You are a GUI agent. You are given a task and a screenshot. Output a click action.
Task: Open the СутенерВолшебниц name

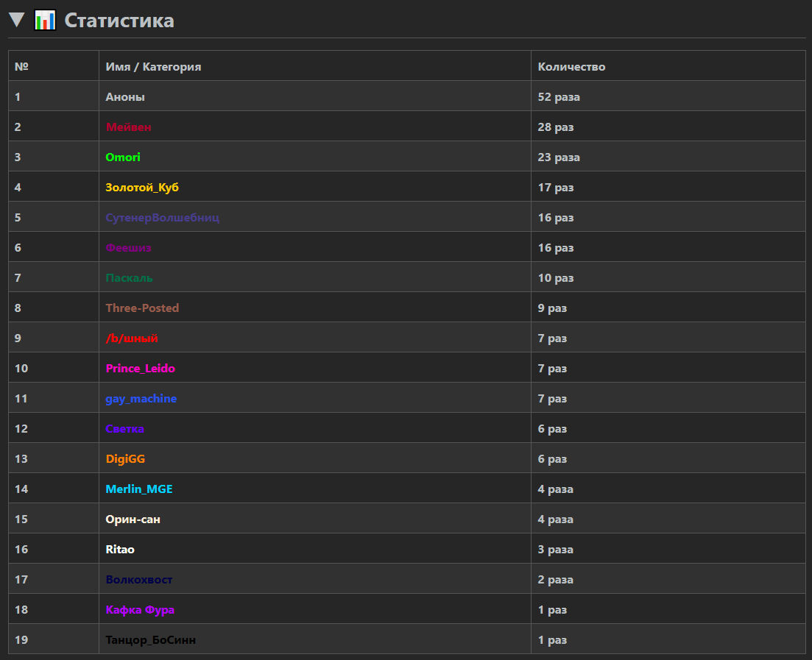pyautogui.click(x=162, y=217)
